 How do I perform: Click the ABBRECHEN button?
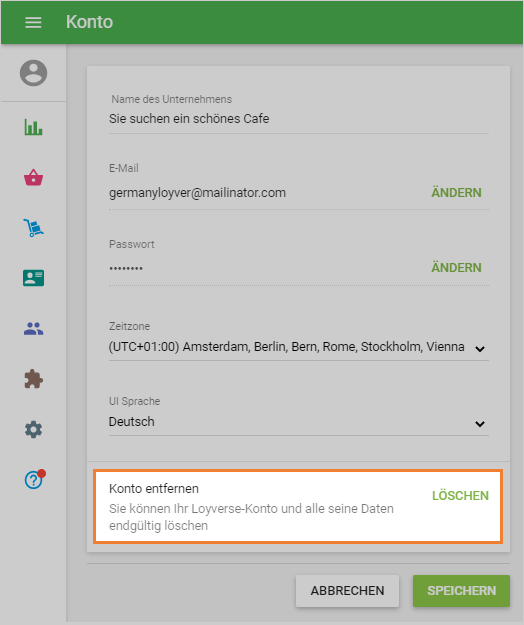point(347,591)
